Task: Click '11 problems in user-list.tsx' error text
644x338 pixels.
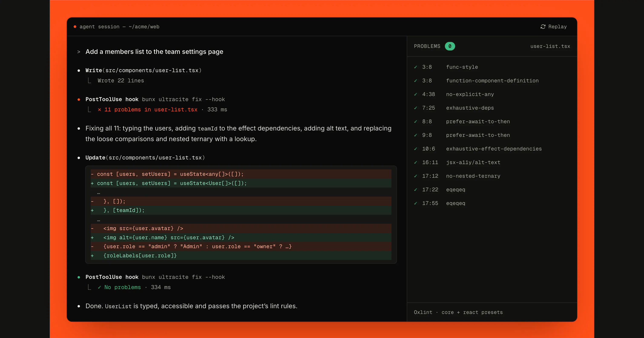Action: (151, 109)
